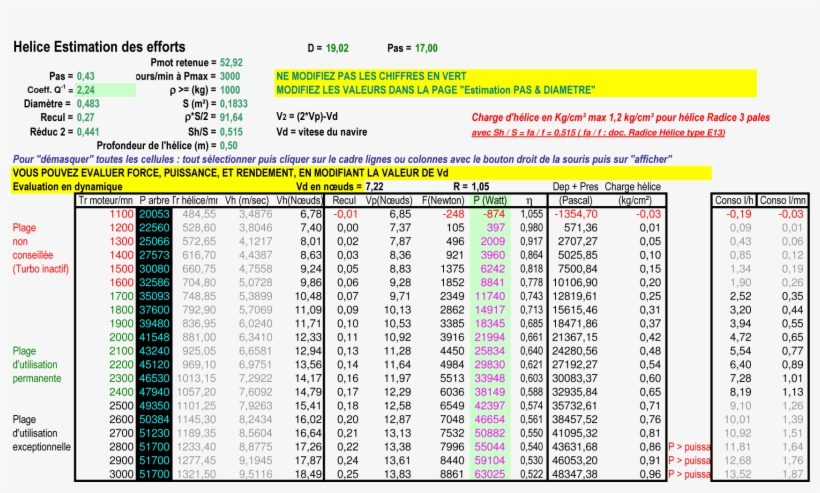This screenshot has width=820, height=493.
Task: Click the Conso l/mn value 1,13
Action: (x=793, y=392)
